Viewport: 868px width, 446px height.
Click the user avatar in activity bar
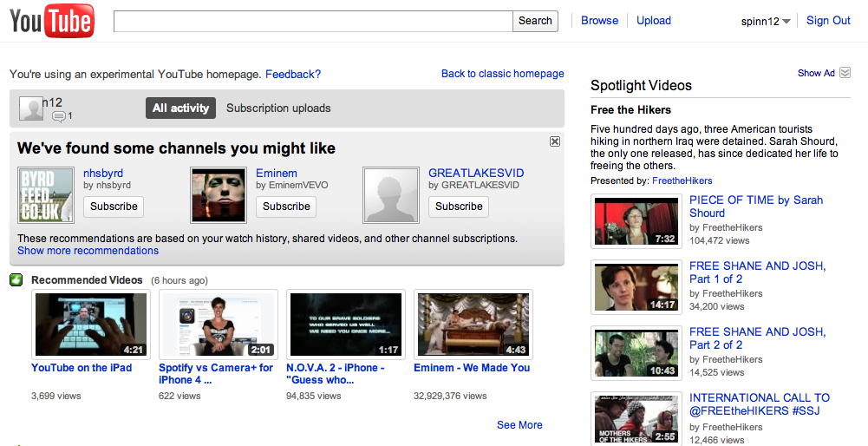tap(31, 108)
